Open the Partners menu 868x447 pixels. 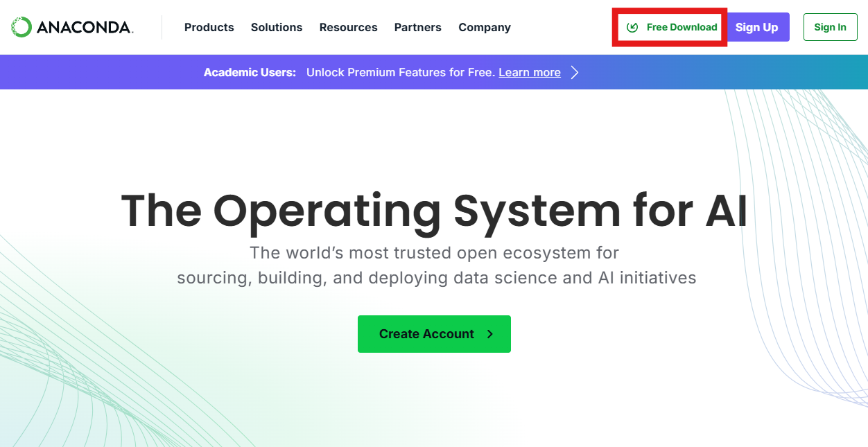point(418,27)
